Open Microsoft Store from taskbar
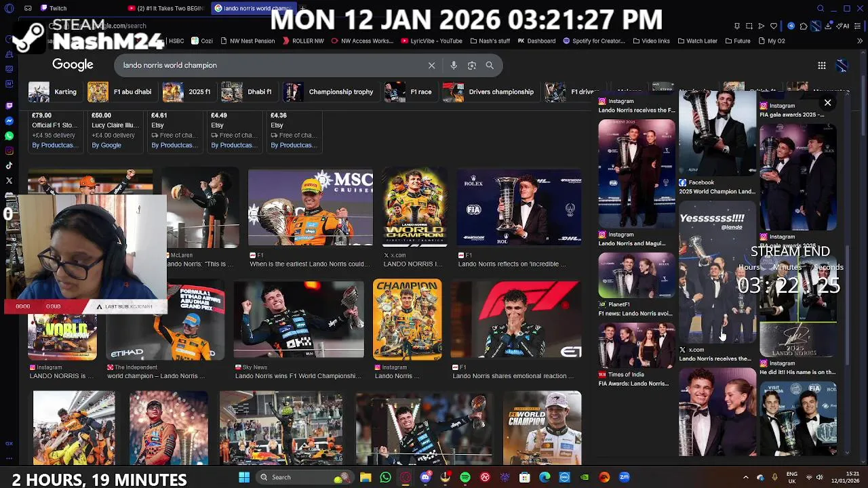This screenshot has height=488, width=868. [x=525, y=477]
